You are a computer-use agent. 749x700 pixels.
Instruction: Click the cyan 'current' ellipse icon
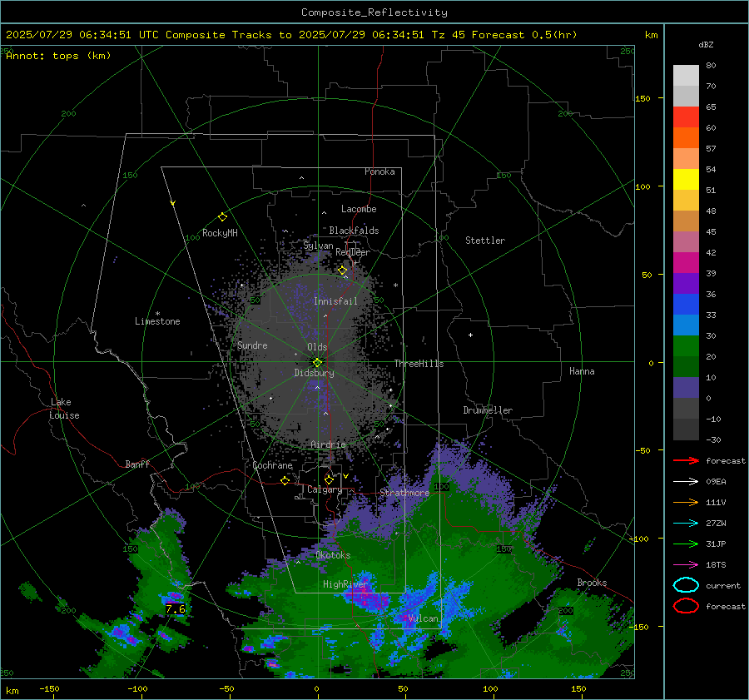pyautogui.click(x=686, y=585)
